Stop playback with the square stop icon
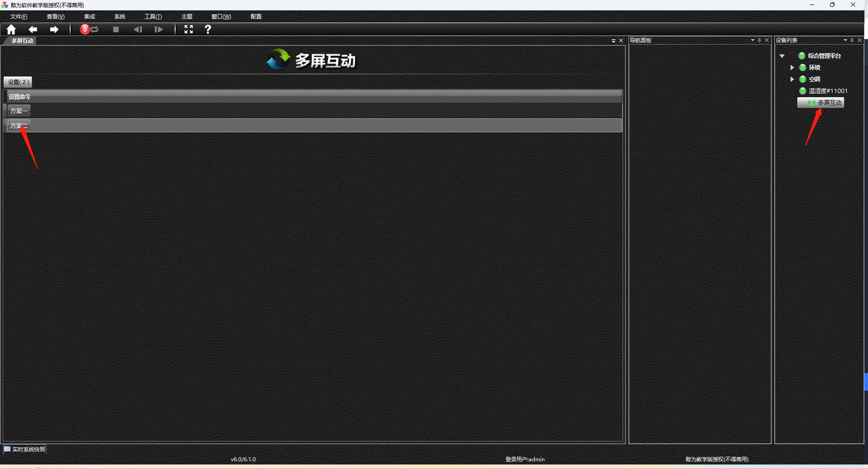Screen dimensions: 868x468 tap(116, 30)
